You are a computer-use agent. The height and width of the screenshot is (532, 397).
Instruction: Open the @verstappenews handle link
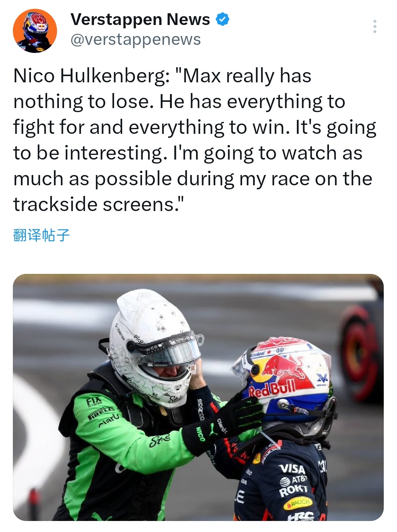[135, 39]
